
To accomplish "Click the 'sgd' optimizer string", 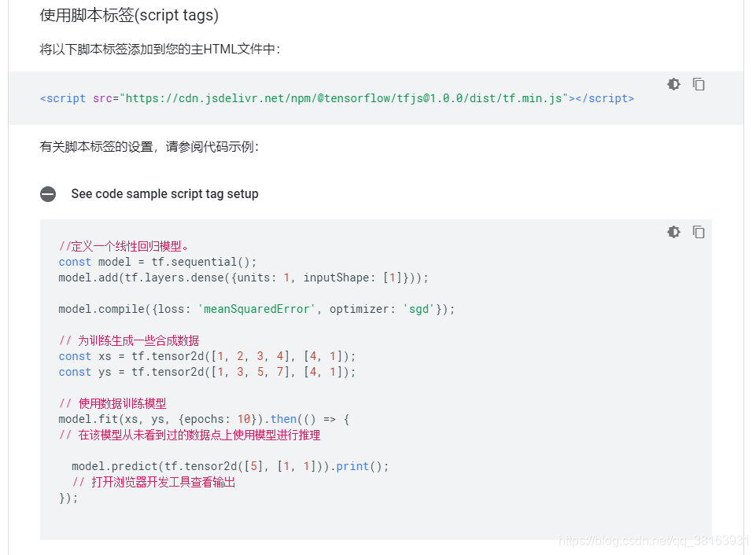I will click(x=417, y=309).
